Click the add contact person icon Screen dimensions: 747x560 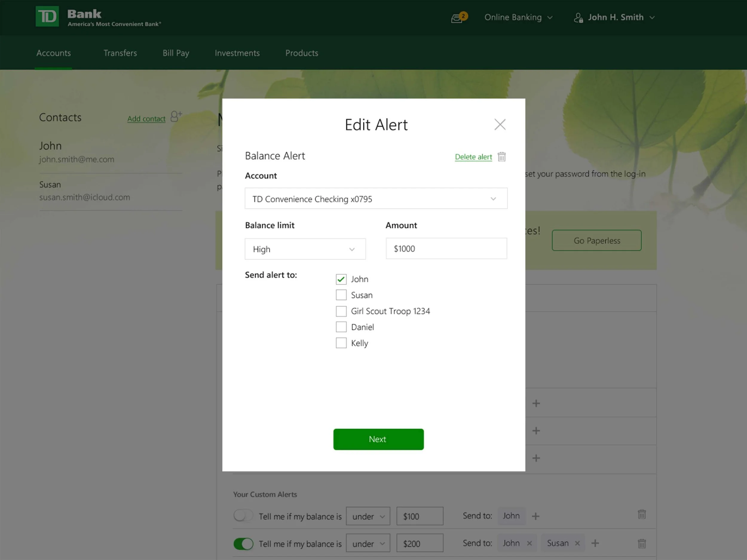(x=176, y=116)
